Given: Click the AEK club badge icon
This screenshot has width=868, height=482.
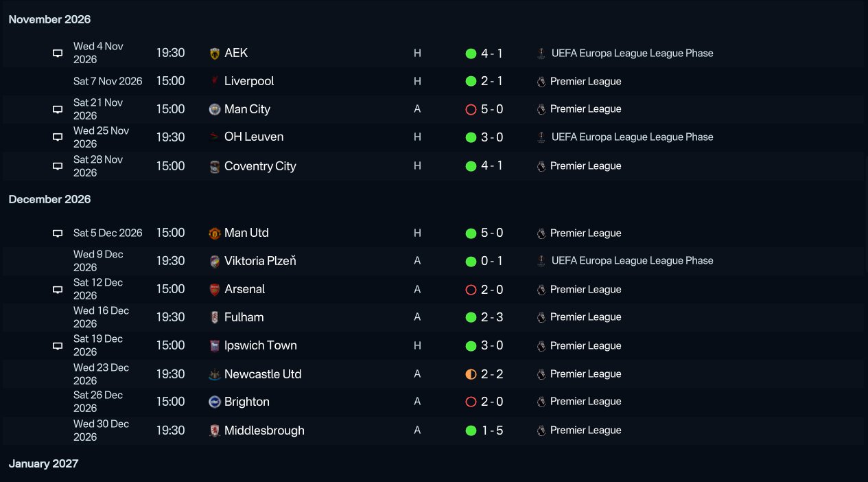Looking at the screenshot, I should click(x=215, y=53).
